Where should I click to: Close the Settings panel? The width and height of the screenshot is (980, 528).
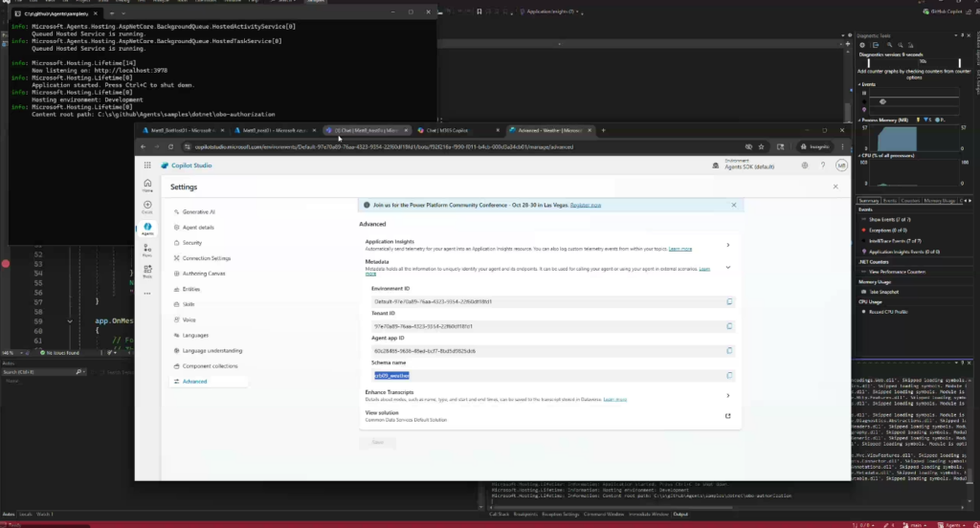[835, 187]
